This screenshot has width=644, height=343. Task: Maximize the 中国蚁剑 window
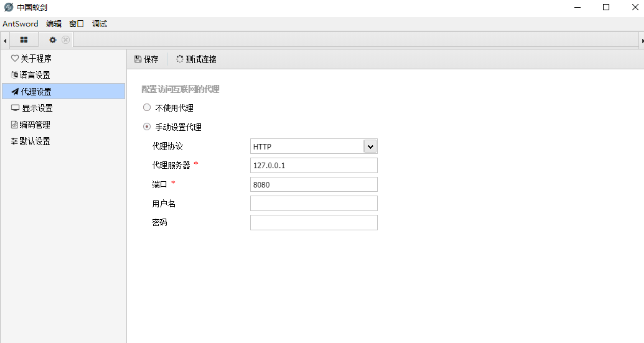[606, 7]
